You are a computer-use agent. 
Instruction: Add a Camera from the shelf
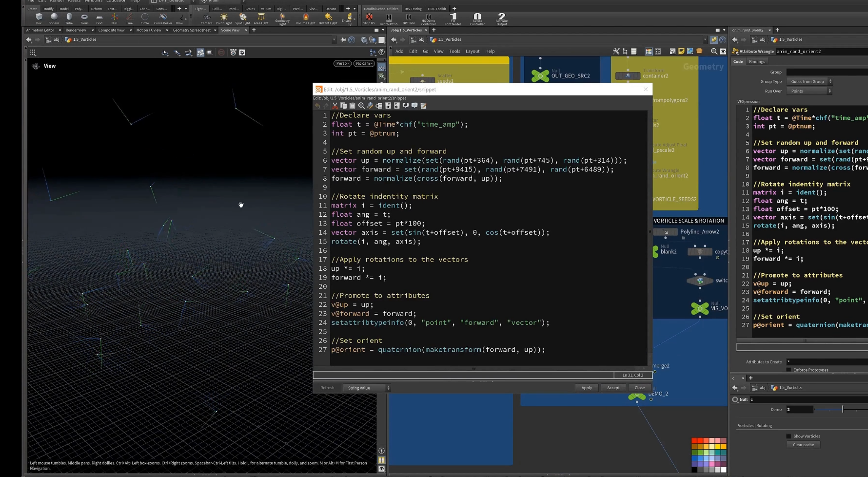pos(207,19)
